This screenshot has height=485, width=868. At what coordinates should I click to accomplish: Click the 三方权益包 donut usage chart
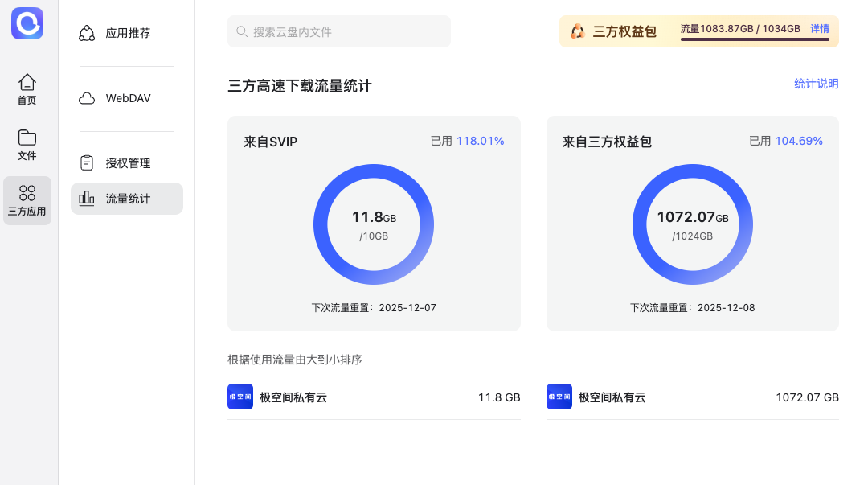coord(692,224)
